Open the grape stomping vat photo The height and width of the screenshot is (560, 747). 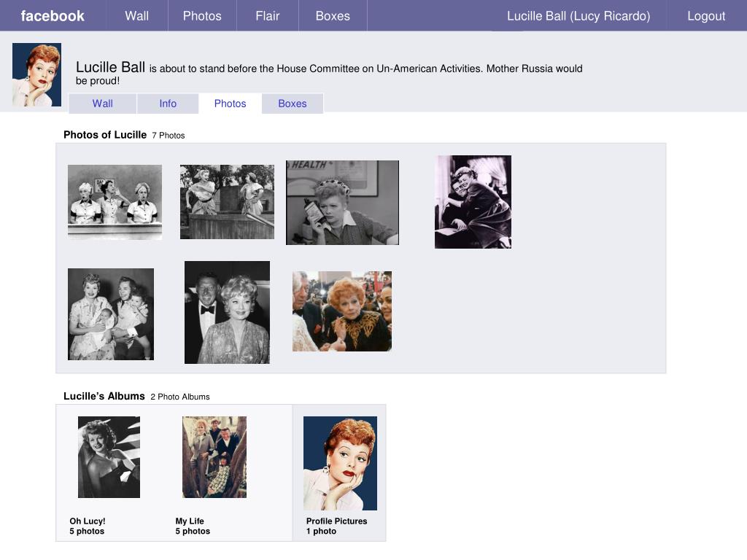tap(228, 202)
